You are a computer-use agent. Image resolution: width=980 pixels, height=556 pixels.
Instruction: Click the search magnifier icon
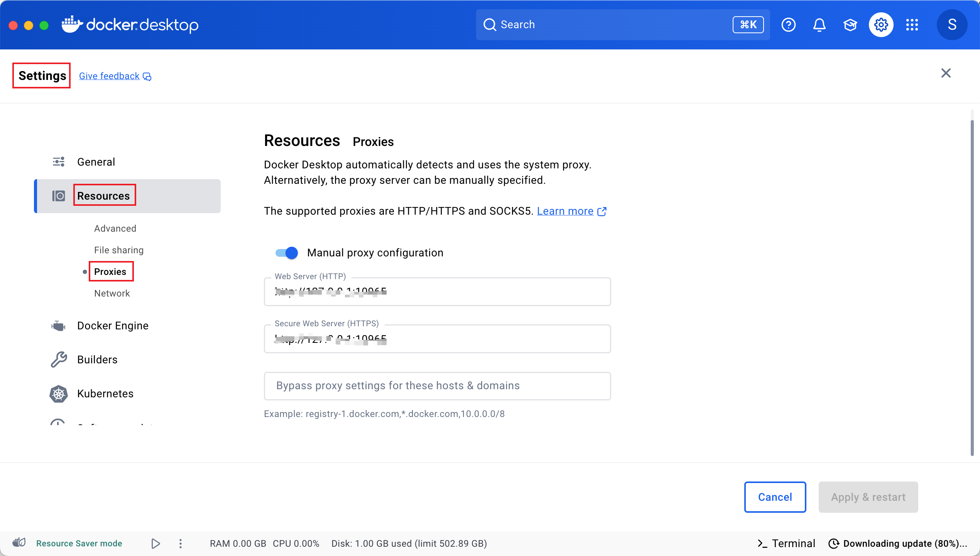490,25
